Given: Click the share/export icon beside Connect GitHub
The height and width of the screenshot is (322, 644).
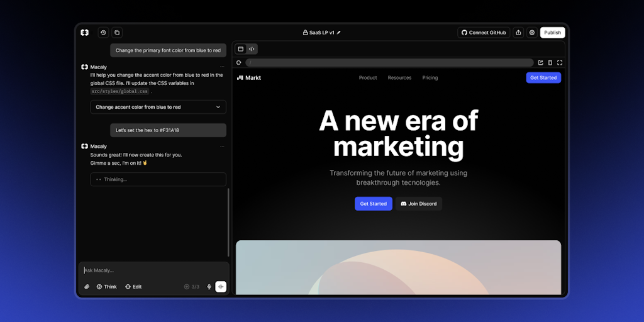Looking at the screenshot, I should [x=518, y=33].
